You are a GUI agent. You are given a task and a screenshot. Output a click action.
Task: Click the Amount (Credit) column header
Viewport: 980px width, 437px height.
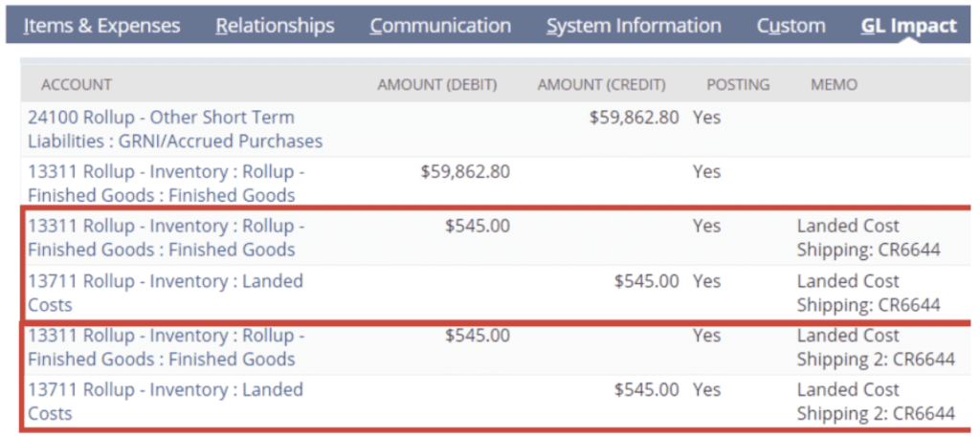point(601,85)
